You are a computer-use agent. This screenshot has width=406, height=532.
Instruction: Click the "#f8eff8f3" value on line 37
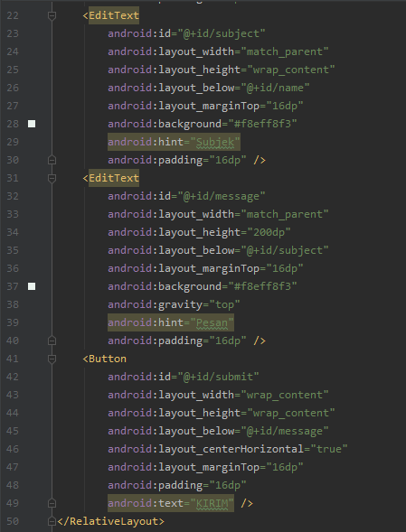262,286
